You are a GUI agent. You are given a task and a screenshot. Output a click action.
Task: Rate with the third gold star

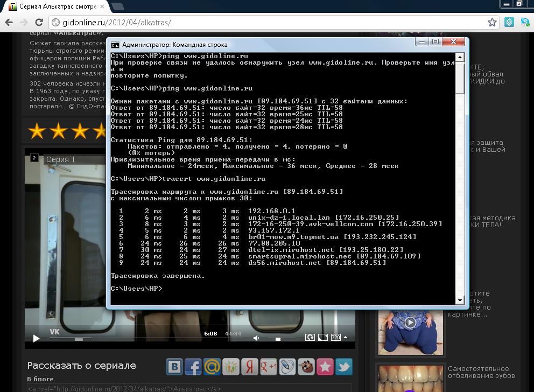pyautogui.click(x=80, y=131)
